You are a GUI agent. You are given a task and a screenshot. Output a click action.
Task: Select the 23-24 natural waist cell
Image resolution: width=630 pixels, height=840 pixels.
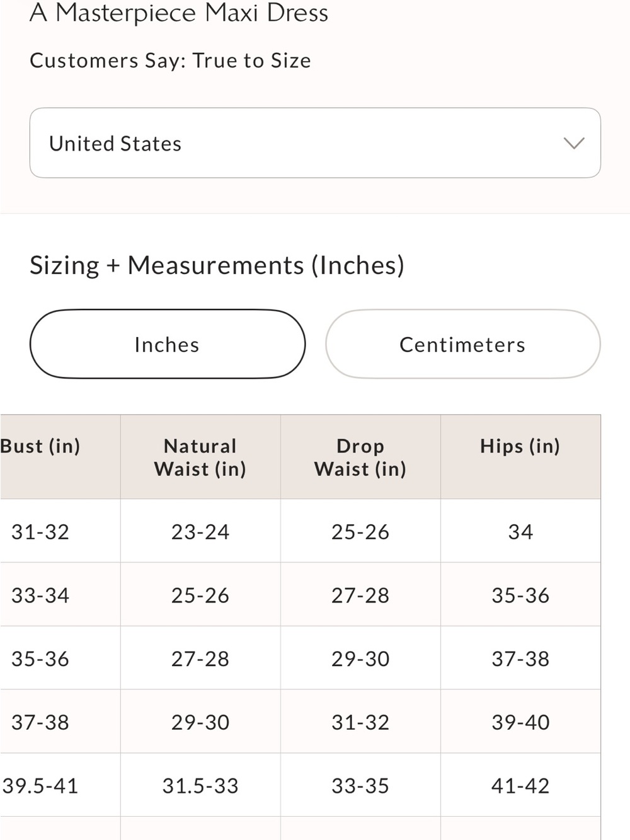pyautogui.click(x=200, y=531)
